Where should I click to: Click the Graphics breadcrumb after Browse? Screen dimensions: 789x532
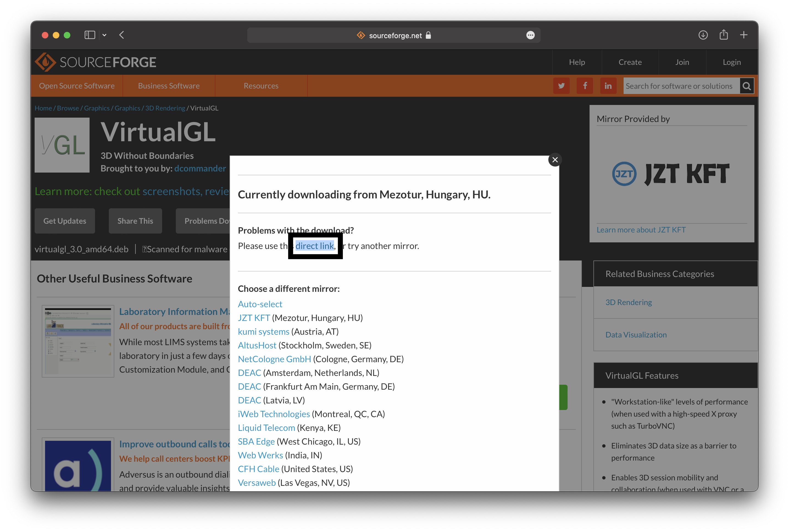(x=97, y=108)
